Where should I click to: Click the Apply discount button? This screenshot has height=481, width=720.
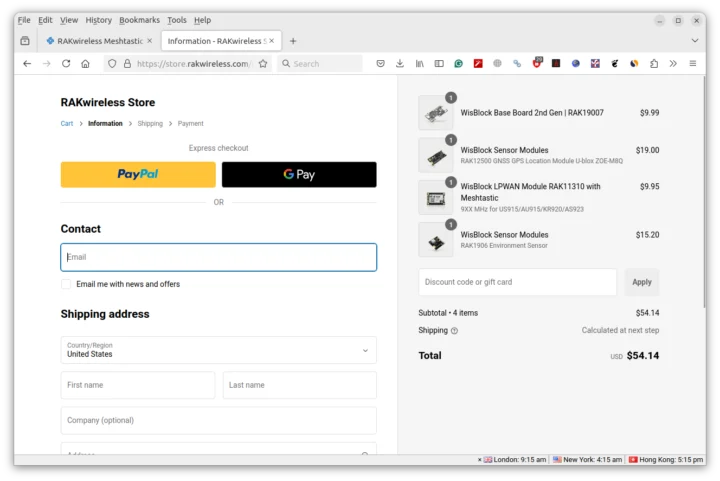click(x=641, y=282)
